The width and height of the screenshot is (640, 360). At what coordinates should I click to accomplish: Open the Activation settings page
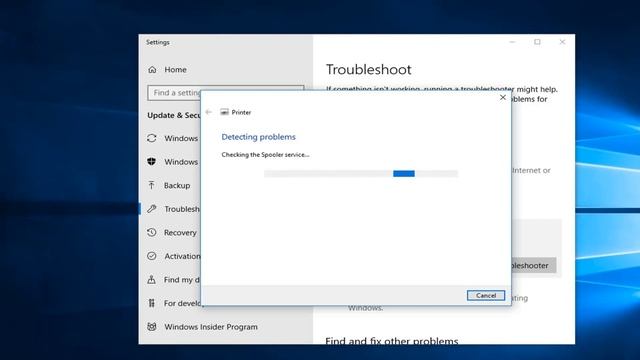(182, 256)
